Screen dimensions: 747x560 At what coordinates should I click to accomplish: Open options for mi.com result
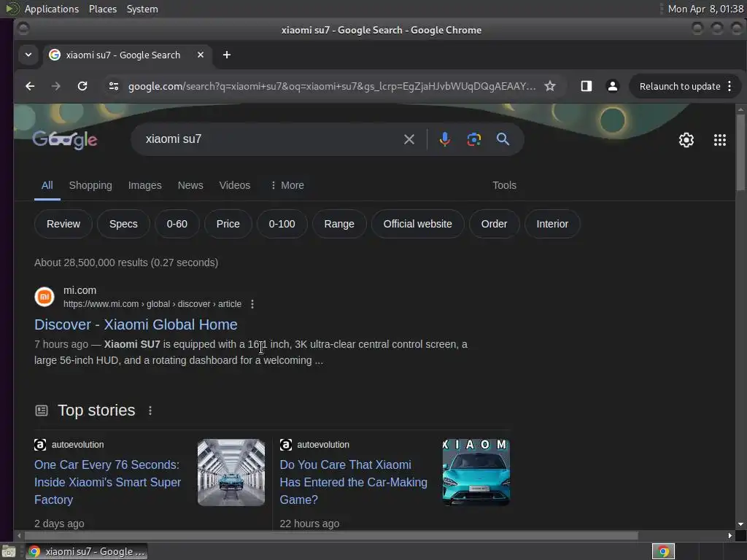252,304
